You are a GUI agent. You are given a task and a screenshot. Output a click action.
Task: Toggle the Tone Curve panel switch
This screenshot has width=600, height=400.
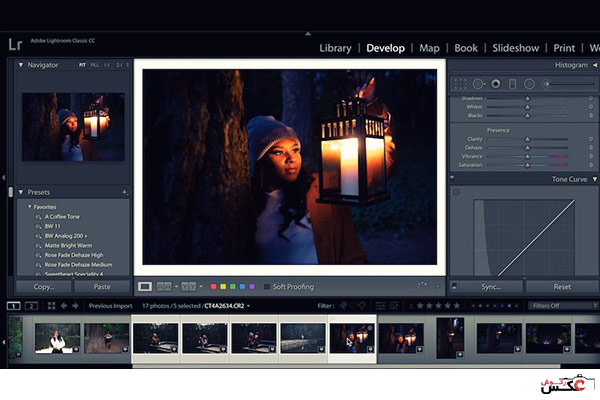pos(452,178)
